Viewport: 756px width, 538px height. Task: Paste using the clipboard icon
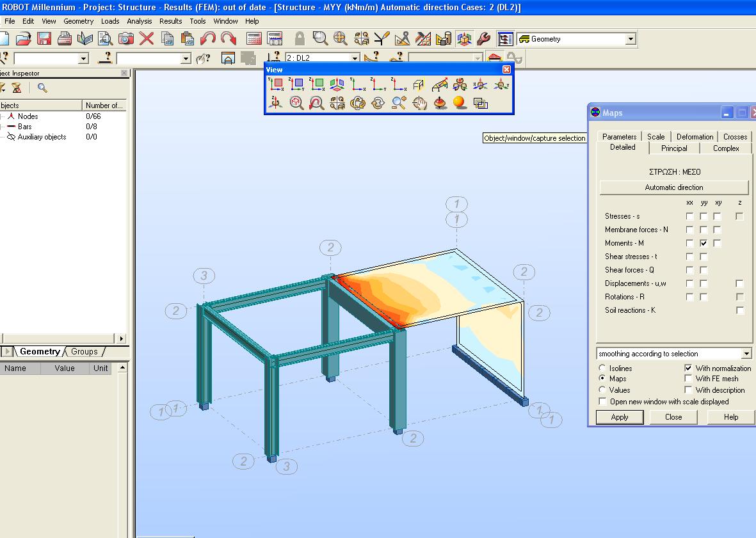[187, 38]
